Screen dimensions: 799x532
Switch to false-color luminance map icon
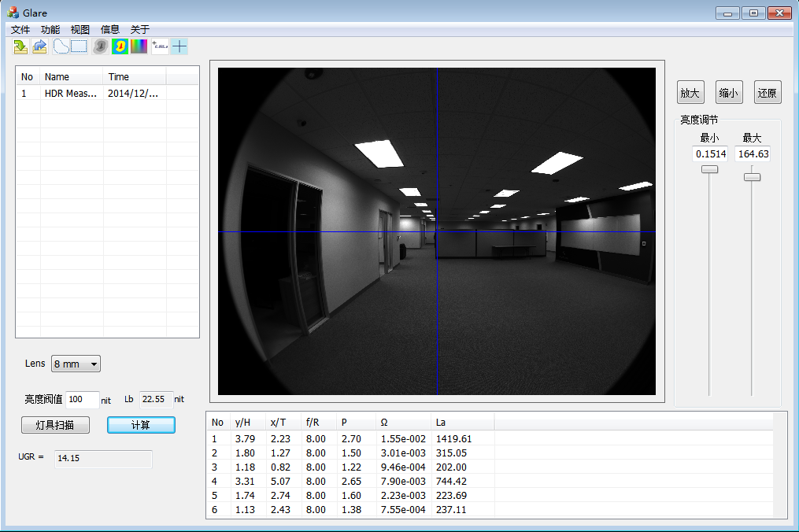[120, 46]
